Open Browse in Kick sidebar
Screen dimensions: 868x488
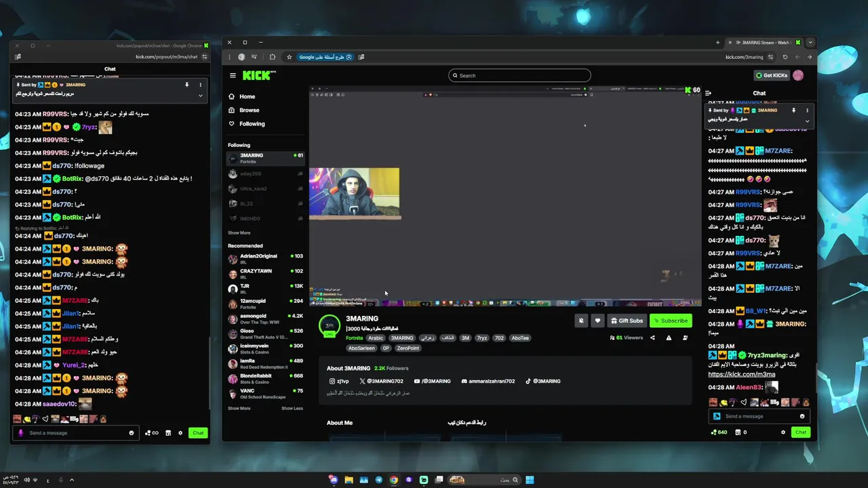click(249, 110)
